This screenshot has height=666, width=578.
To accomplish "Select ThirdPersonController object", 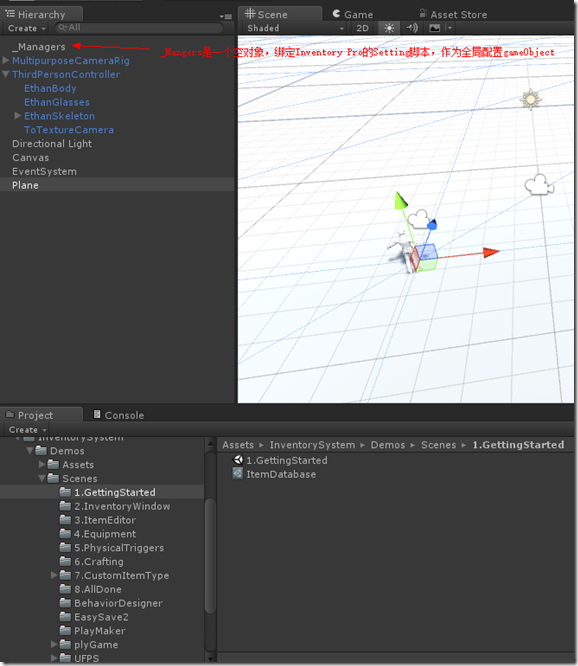I will click(66, 74).
